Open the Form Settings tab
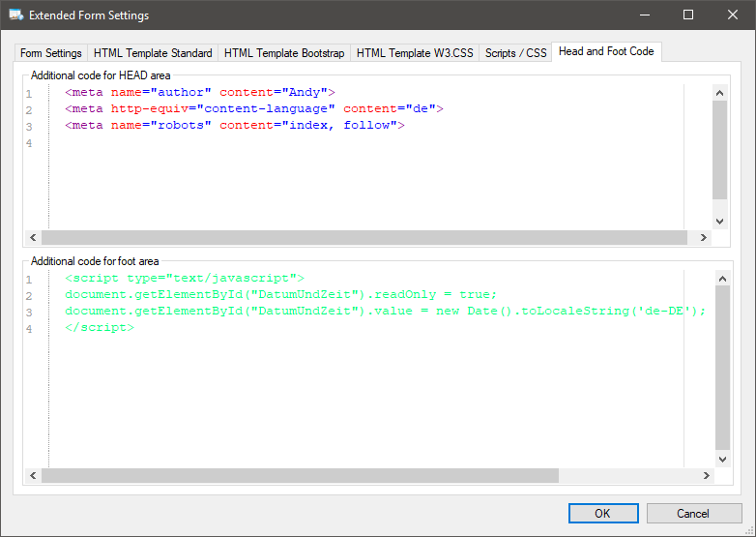 50,53
